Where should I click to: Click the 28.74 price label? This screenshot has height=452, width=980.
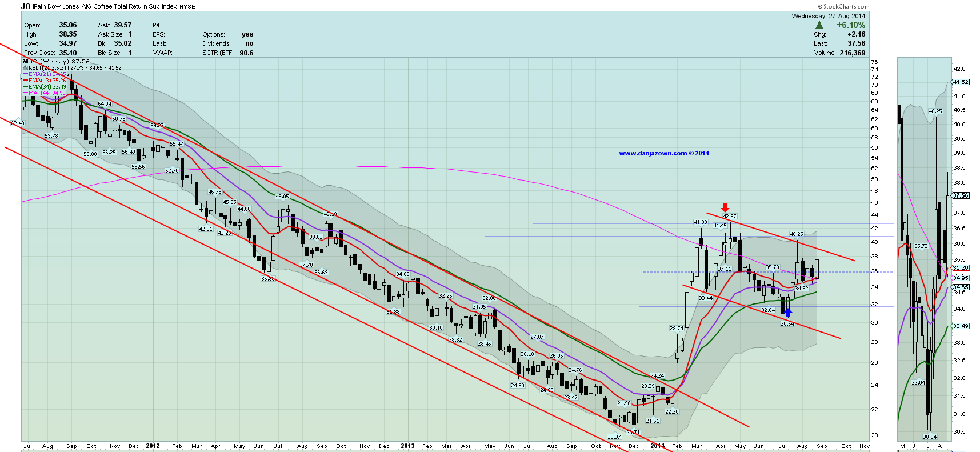[677, 329]
